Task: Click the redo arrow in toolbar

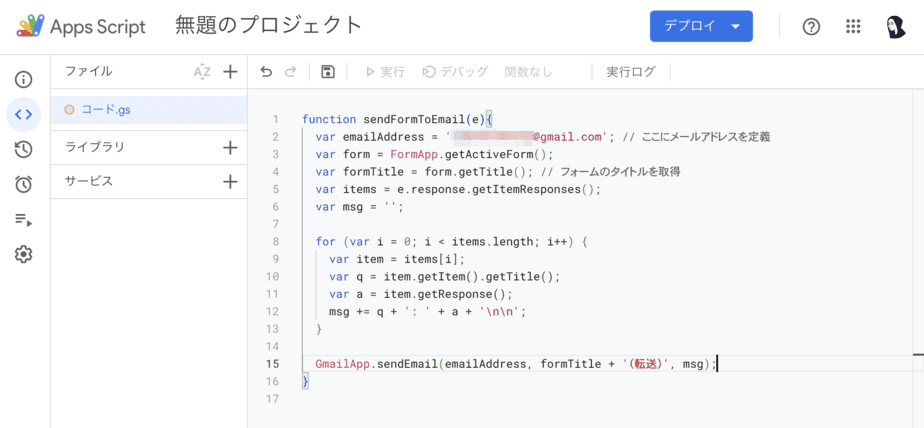Action: 290,72
